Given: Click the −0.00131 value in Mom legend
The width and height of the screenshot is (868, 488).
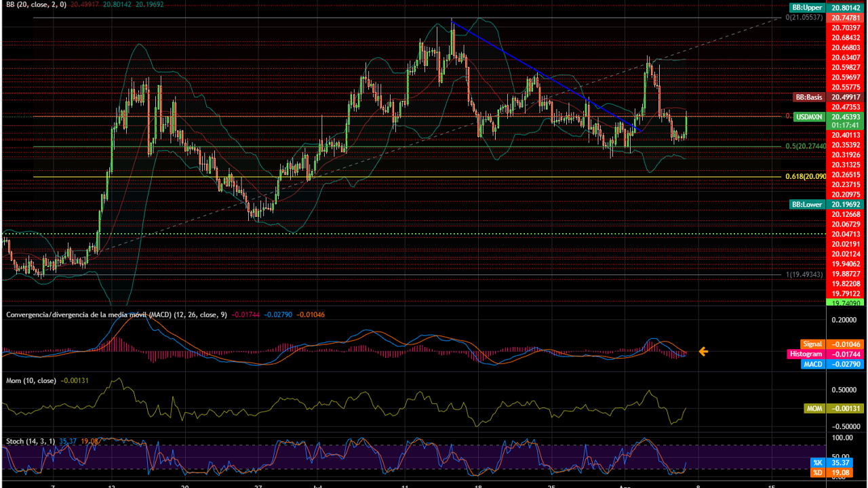Looking at the screenshot, I should coord(75,381).
